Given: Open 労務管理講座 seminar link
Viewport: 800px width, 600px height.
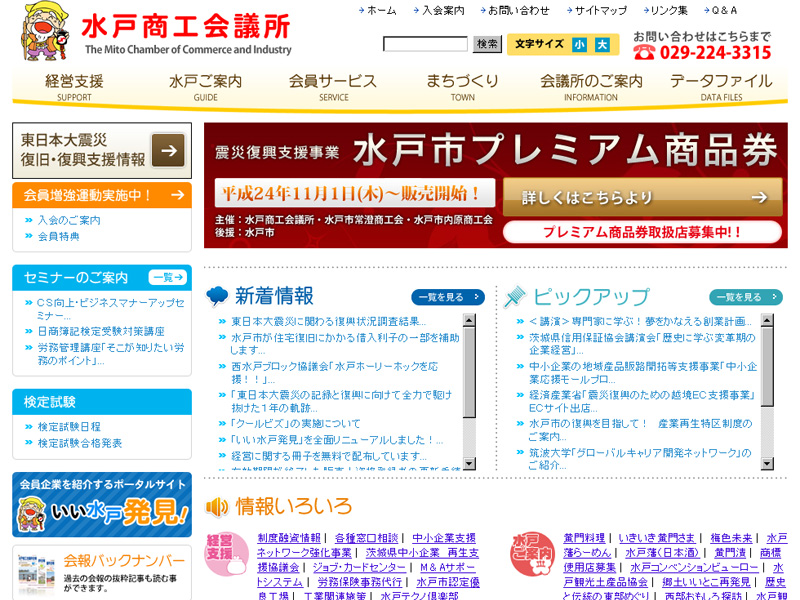Looking at the screenshot, I should coord(111,354).
